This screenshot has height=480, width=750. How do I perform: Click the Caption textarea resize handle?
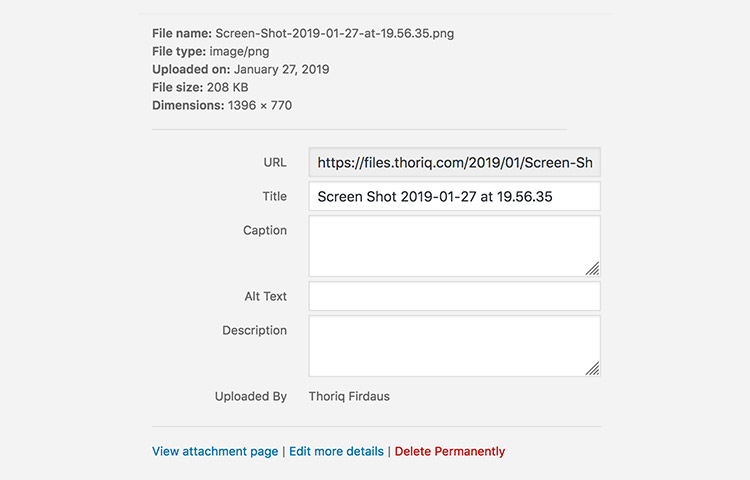tap(592, 269)
